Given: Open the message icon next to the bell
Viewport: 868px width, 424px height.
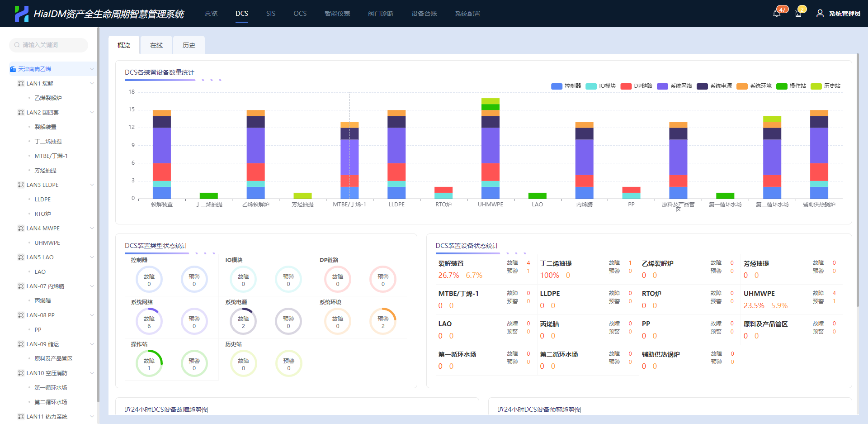Looking at the screenshot, I should point(798,14).
